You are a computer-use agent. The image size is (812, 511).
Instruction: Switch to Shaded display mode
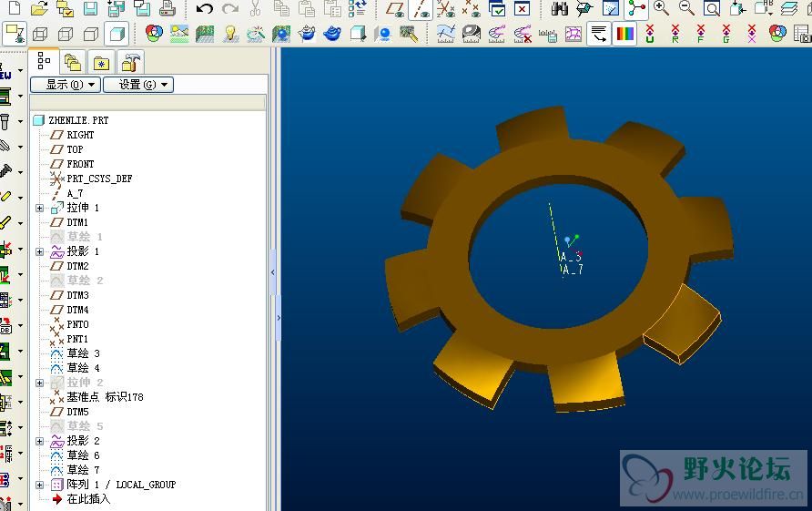click(117, 35)
